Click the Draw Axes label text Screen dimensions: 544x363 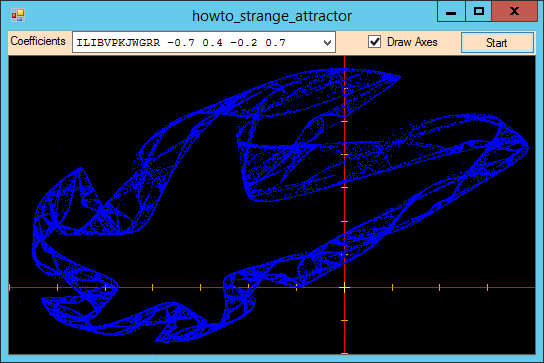412,42
